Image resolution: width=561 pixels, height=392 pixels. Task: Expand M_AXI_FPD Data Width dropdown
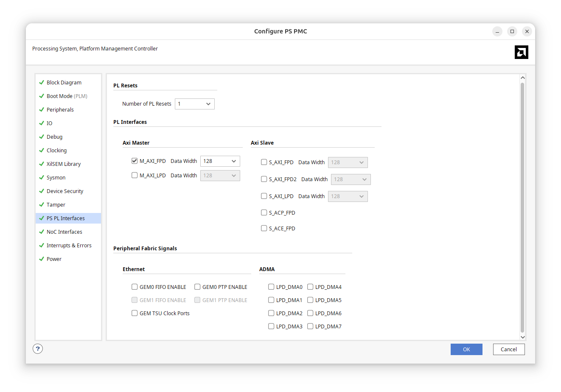pos(220,161)
